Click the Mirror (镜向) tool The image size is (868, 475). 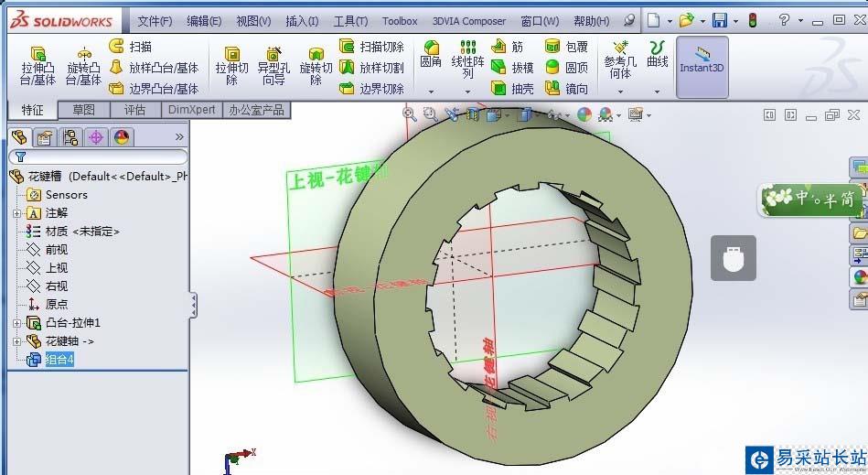[566, 89]
